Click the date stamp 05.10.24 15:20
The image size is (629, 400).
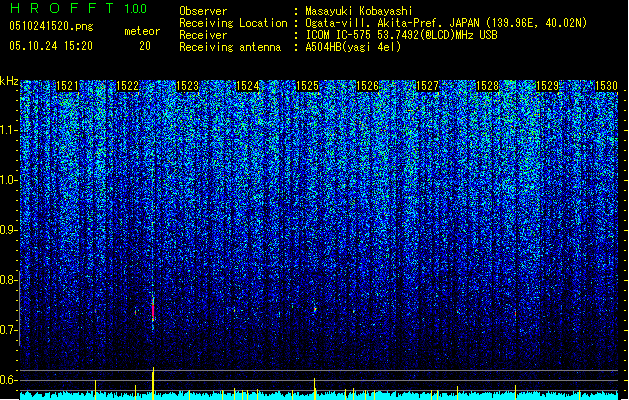point(51,46)
